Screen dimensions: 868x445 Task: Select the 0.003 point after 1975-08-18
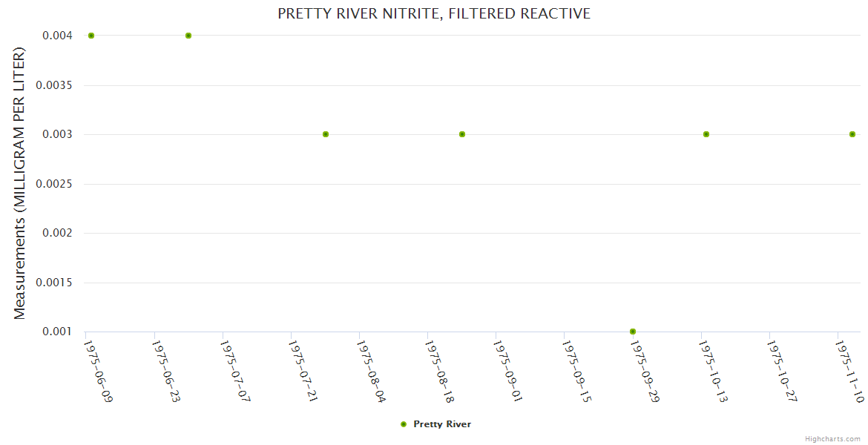pyautogui.click(x=462, y=134)
